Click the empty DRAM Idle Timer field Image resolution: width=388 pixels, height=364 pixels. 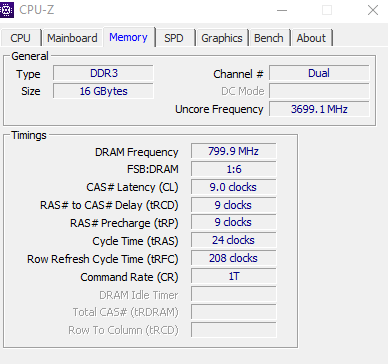(234, 294)
